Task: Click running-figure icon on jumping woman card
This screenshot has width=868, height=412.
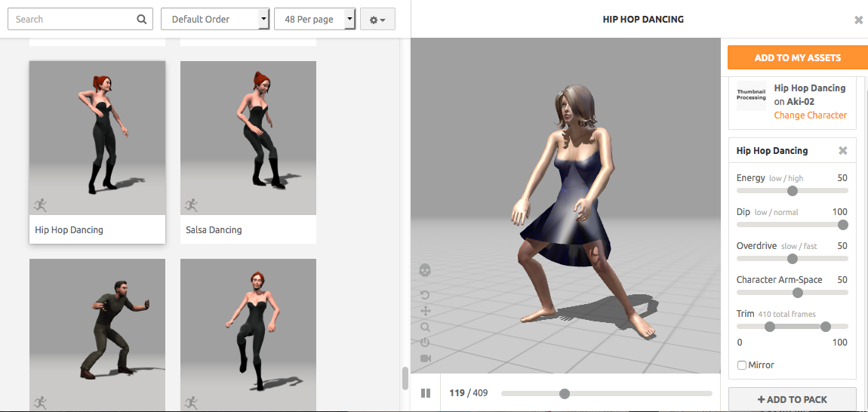Action: click(191, 403)
